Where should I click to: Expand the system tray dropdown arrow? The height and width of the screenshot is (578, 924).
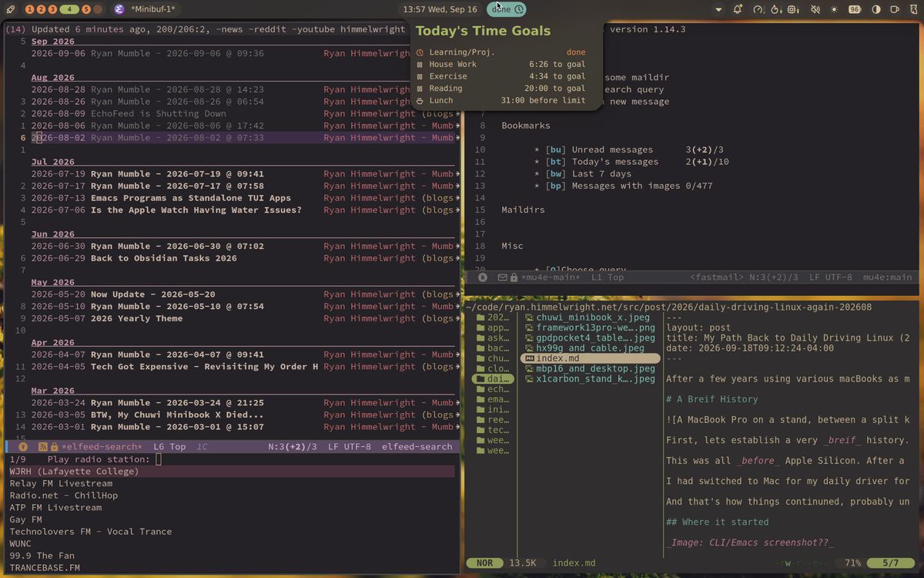pos(718,10)
